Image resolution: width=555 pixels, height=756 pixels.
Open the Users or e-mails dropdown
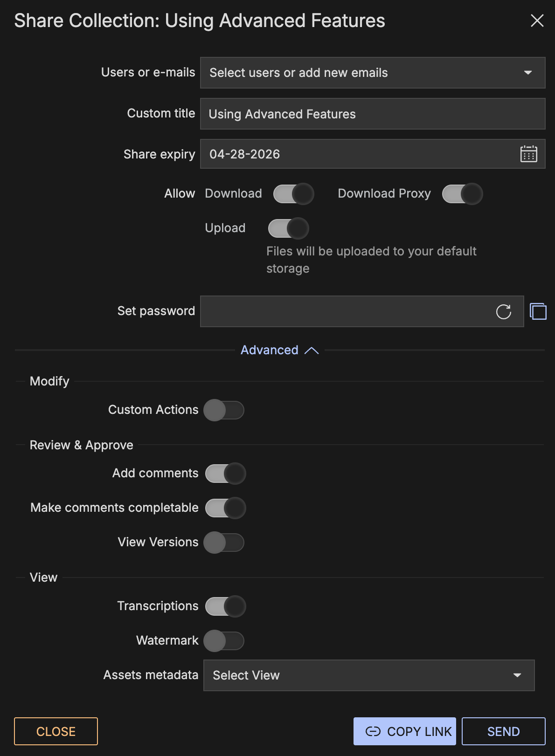[x=372, y=73]
